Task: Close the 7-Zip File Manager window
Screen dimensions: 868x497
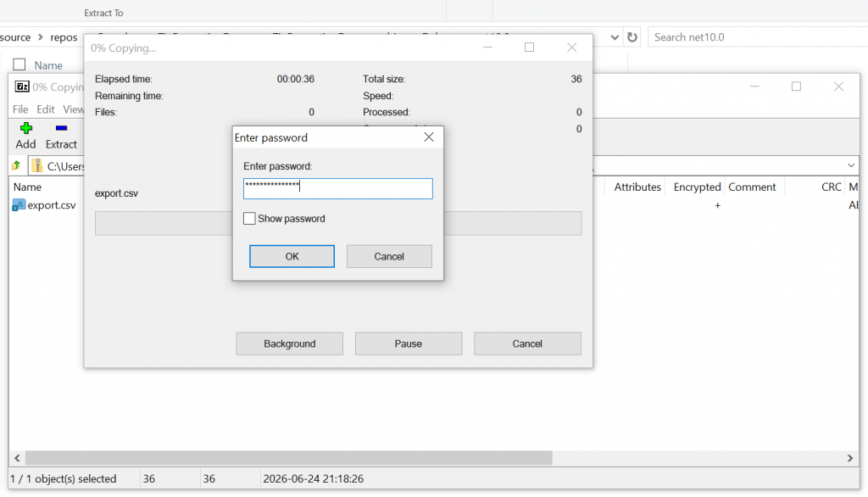Action: tap(838, 87)
